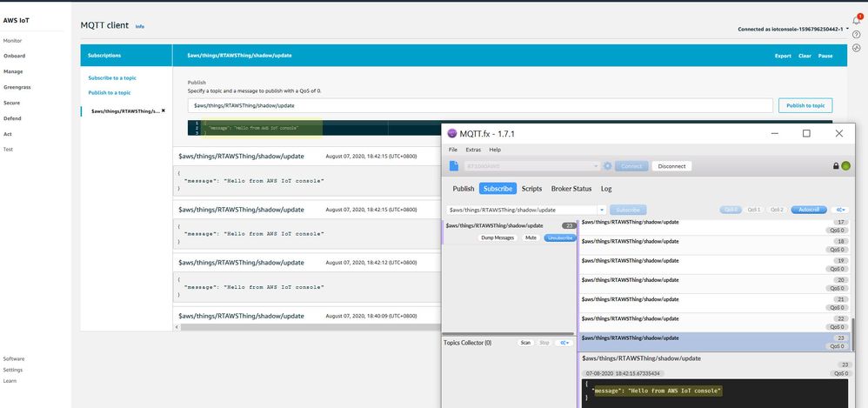Open the Help menu in MQTT.fx

[x=495, y=150]
